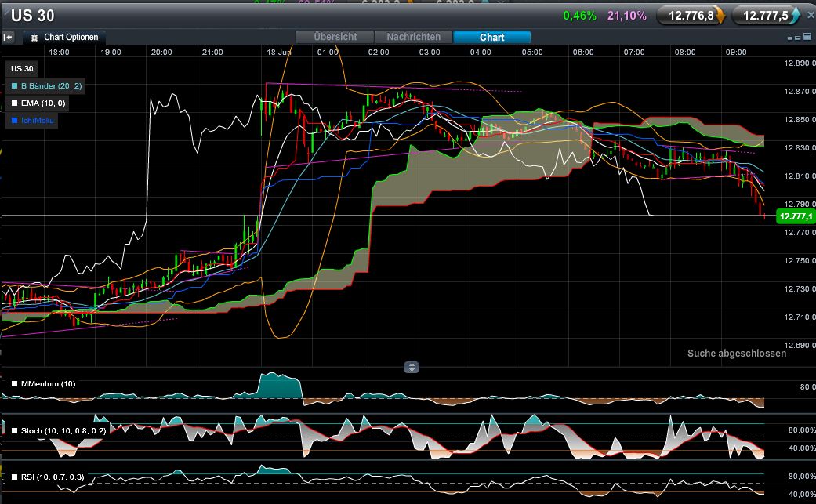
Task: Click the IchiMoku blue color square
Action: 15,120
